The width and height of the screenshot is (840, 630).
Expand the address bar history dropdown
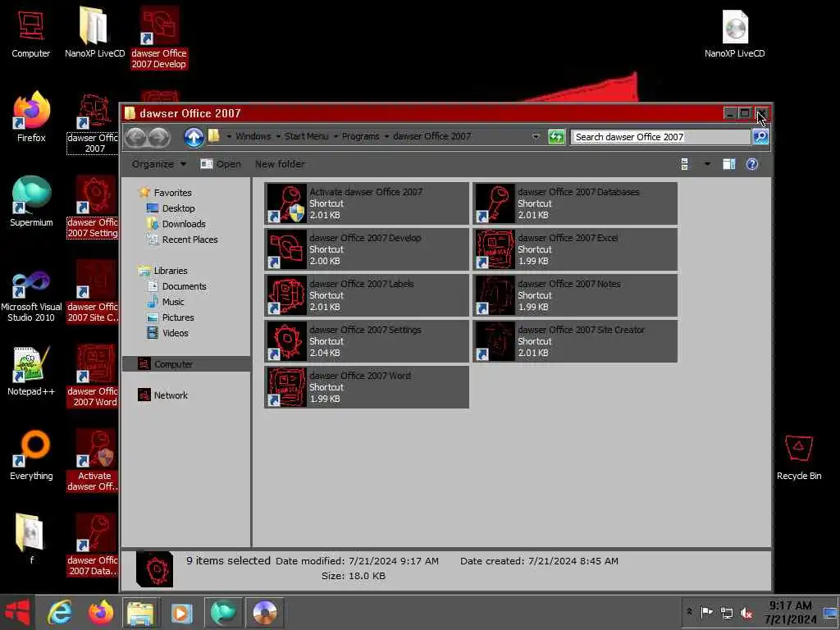click(535, 137)
